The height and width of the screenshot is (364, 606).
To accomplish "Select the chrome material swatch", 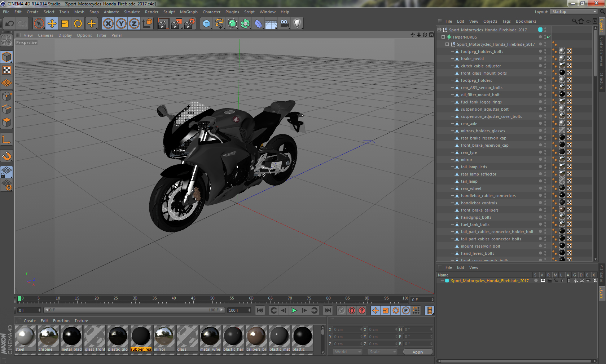I will [49, 339].
